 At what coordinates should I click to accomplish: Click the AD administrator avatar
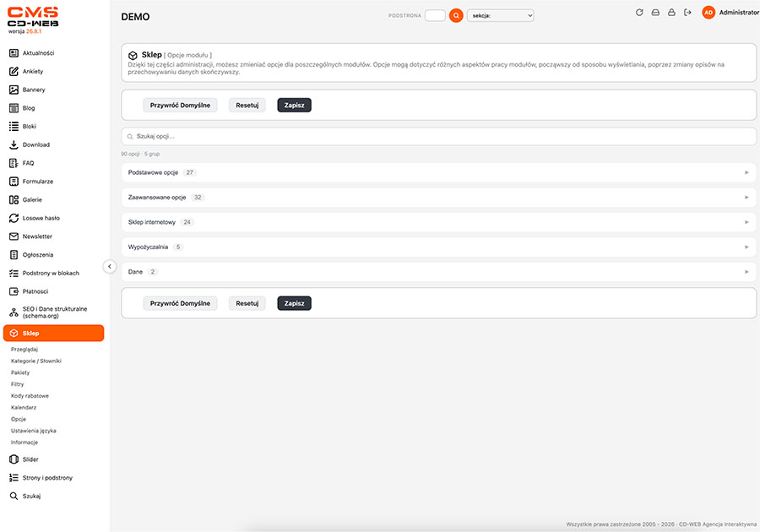(x=708, y=13)
